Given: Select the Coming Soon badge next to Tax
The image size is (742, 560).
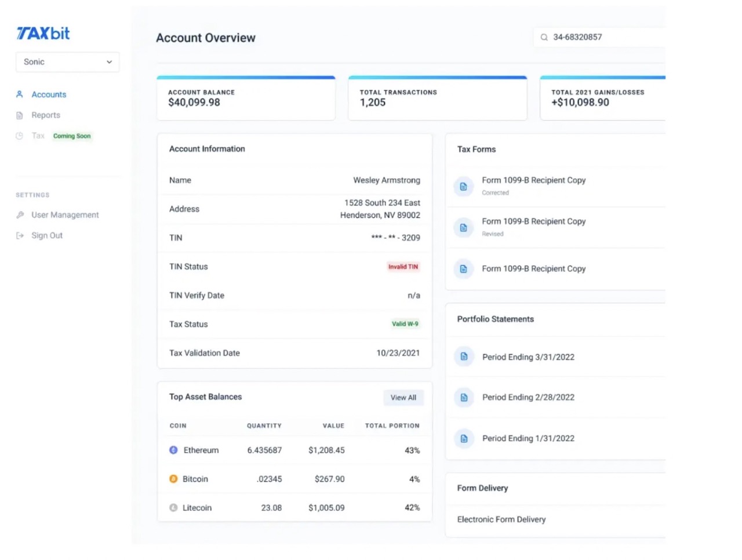Looking at the screenshot, I should [72, 136].
